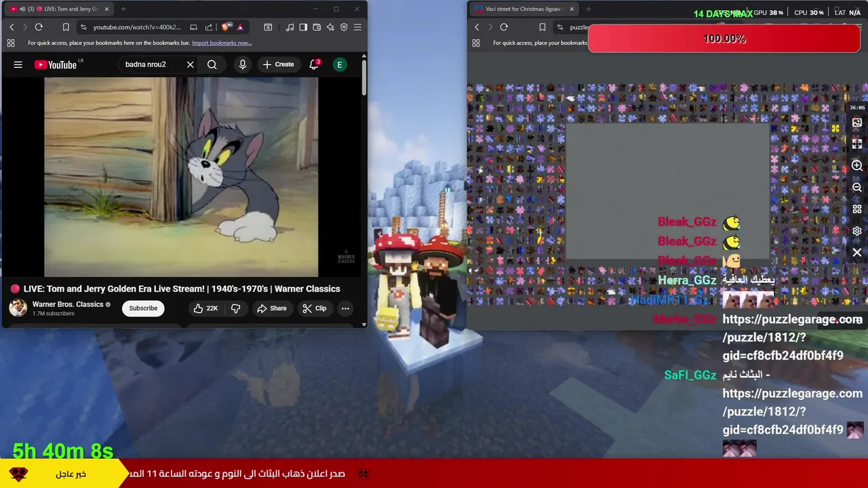
Task: Go forward in the YouTube browser window
Action: tap(25, 27)
